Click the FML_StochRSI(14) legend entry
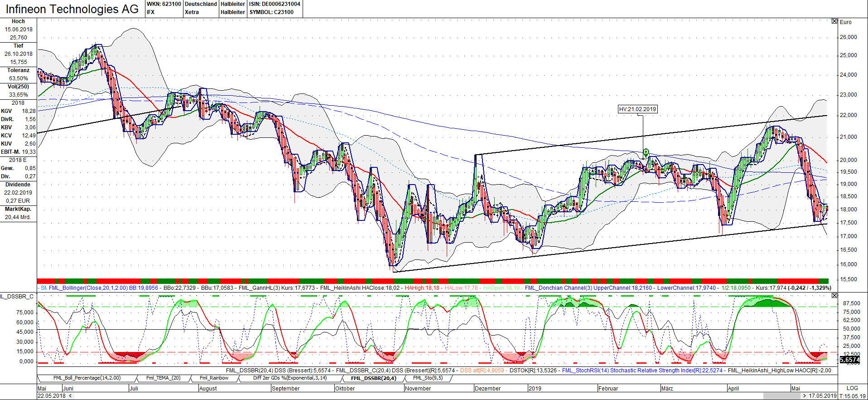Screen dimensions: 868x400 coord(585,371)
